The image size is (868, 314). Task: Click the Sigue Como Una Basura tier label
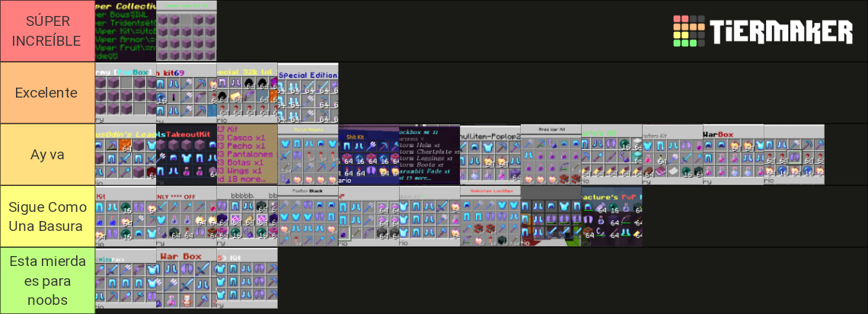48,216
